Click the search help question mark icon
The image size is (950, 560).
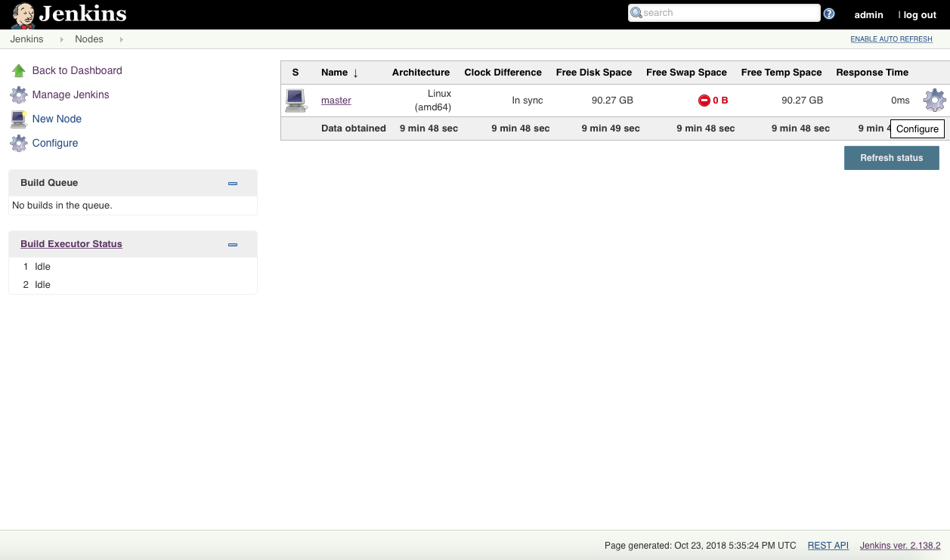[829, 14]
